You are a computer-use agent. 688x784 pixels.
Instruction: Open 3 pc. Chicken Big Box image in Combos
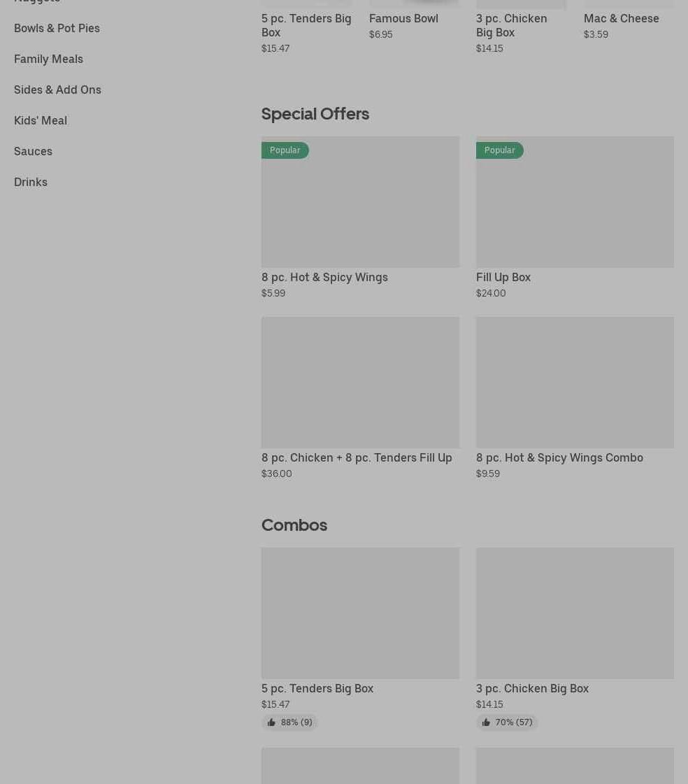(x=575, y=613)
